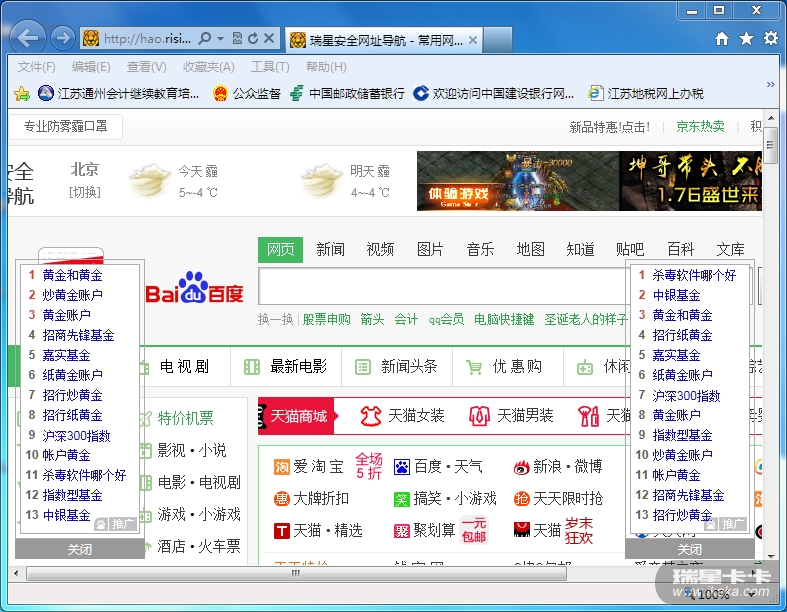Open the 体验游戏 game banner ad
The image size is (787, 612).
(517, 181)
